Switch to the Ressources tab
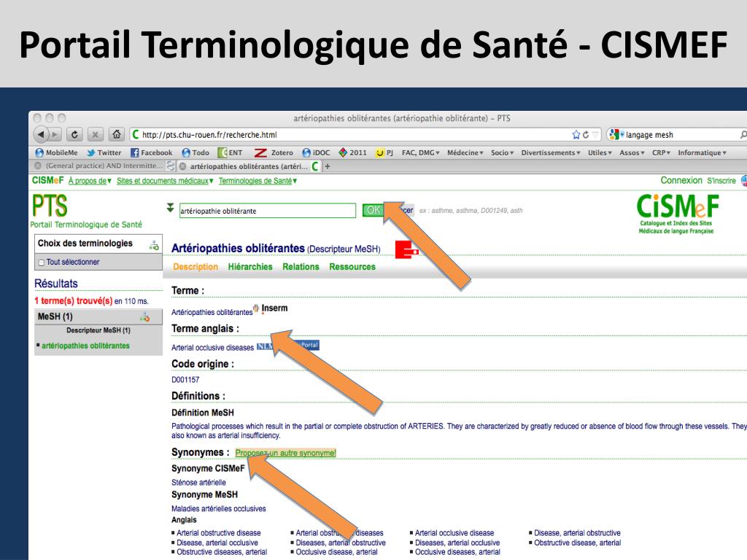Image resolution: width=747 pixels, height=560 pixels. [x=352, y=267]
